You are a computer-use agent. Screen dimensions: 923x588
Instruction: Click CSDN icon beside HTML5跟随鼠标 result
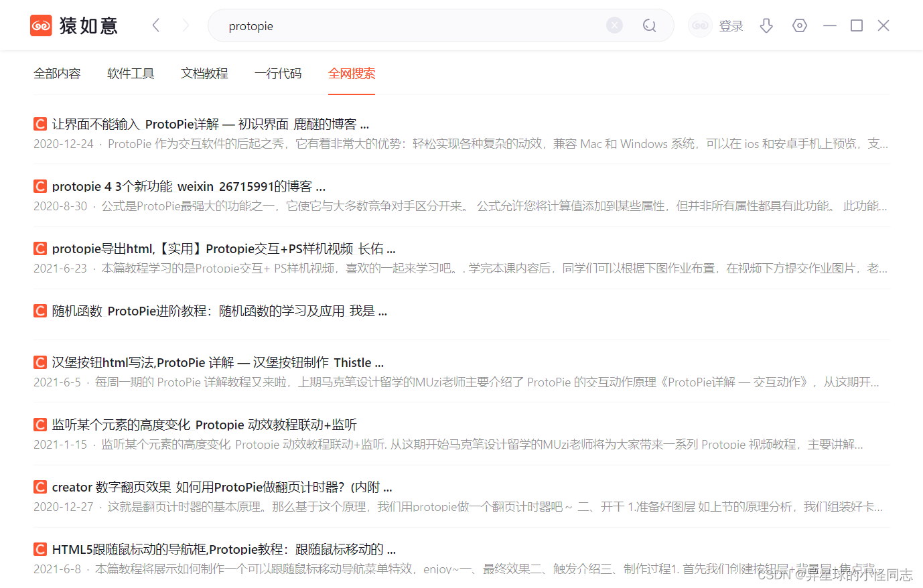pyautogui.click(x=40, y=549)
